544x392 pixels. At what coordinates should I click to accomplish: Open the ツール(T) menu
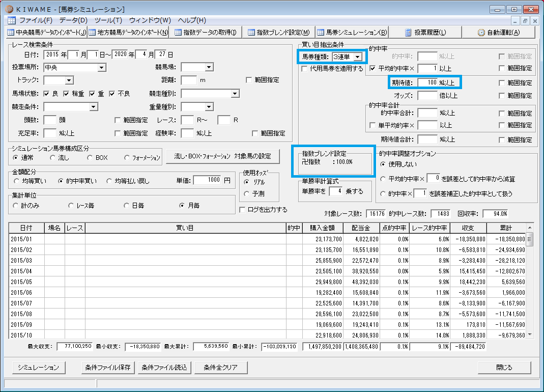pyautogui.click(x=108, y=20)
